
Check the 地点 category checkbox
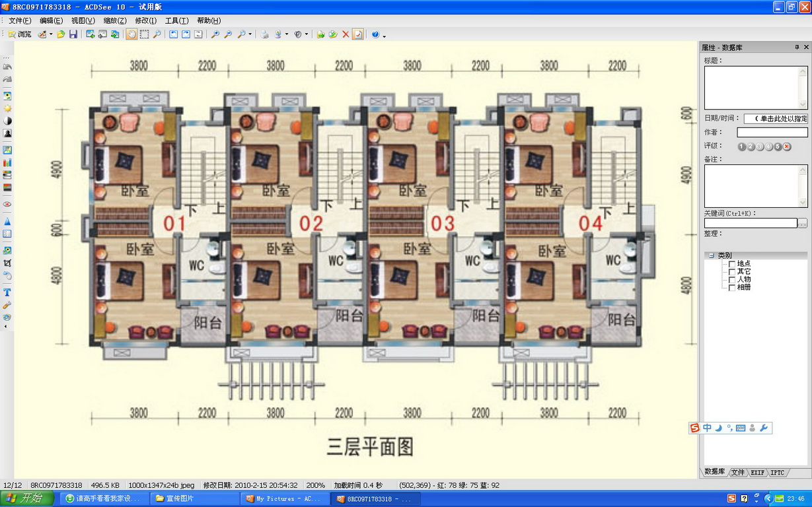tap(731, 263)
